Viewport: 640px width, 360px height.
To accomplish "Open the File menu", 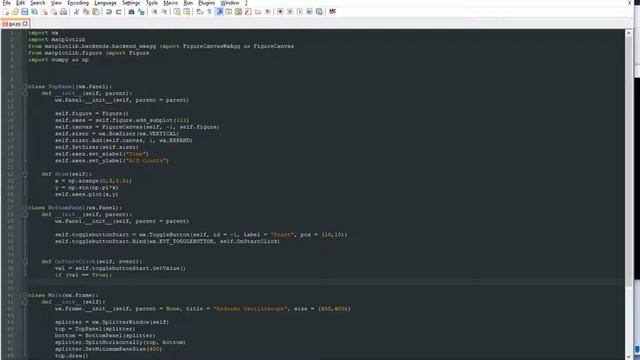I will (7, 3).
